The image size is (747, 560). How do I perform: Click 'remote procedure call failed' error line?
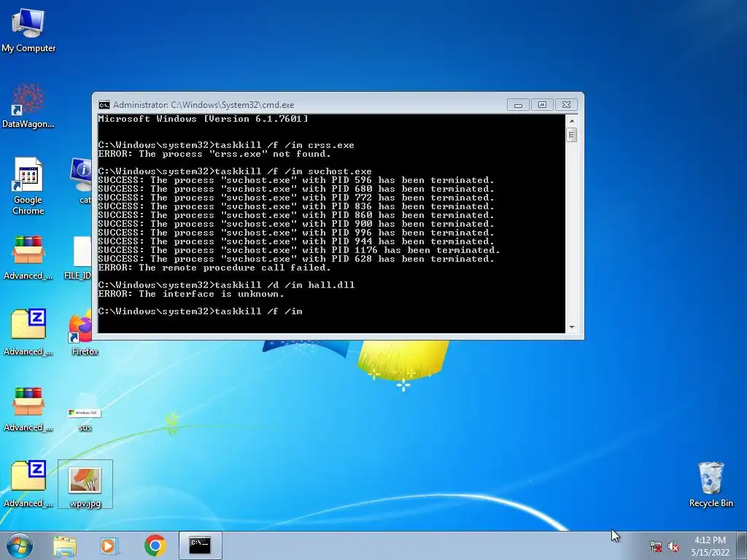(214, 268)
